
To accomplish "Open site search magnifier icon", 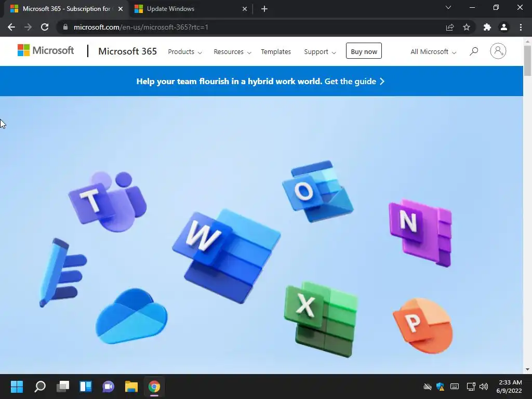I will (x=474, y=51).
